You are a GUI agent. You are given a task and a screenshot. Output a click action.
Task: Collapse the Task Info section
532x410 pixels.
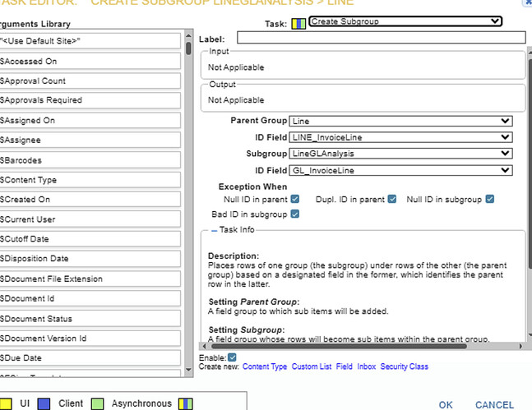pyautogui.click(x=214, y=230)
